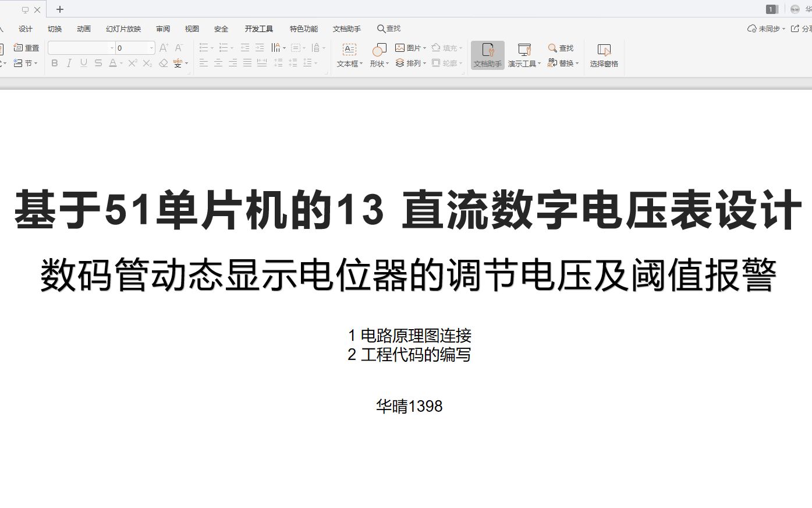Open the 切换 transitions tab
812x508 pixels.
[55, 29]
